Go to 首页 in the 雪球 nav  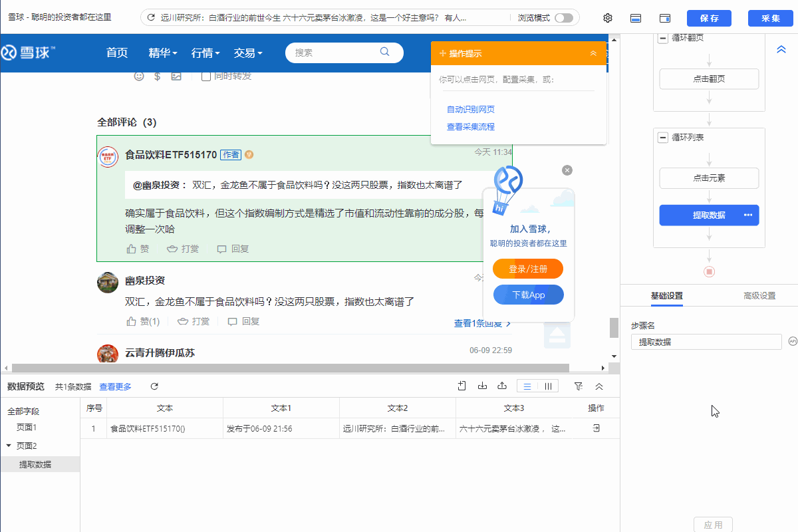117,53
